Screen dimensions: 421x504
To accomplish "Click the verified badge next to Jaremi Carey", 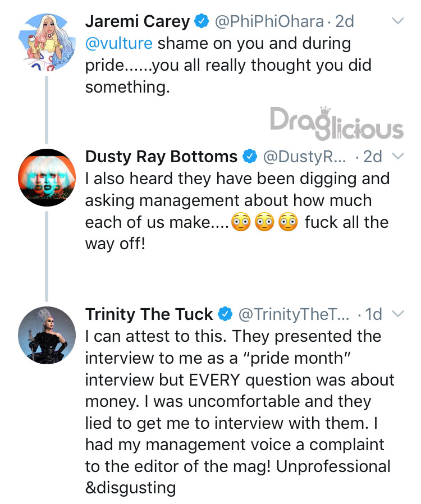I will pyautogui.click(x=202, y=21).
